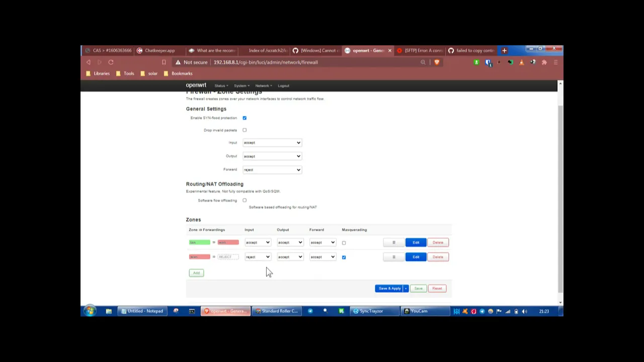Open a new browser tab with plus button
Viewport: 644px width, 362px height.
(x=504, y=50)
